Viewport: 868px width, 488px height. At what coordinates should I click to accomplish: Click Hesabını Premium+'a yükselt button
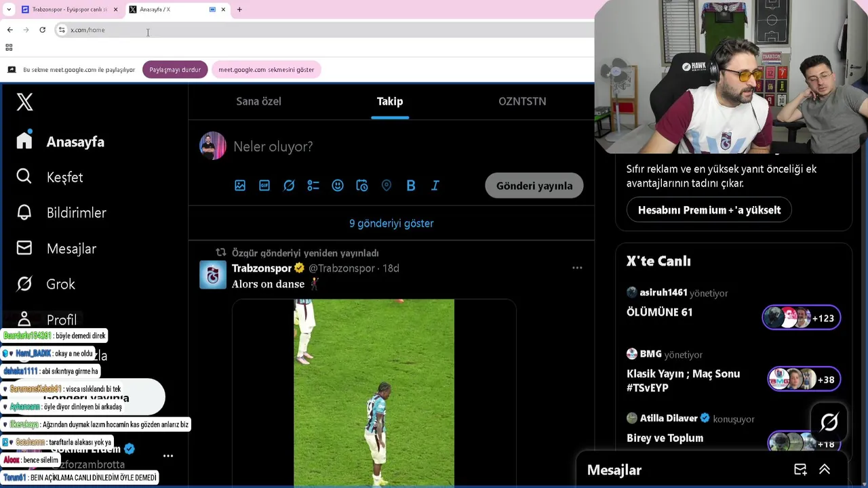(x=709, y=210)
